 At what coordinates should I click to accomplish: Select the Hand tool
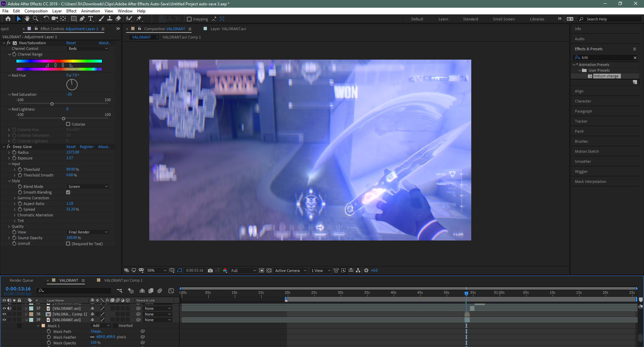coord(27,19)
